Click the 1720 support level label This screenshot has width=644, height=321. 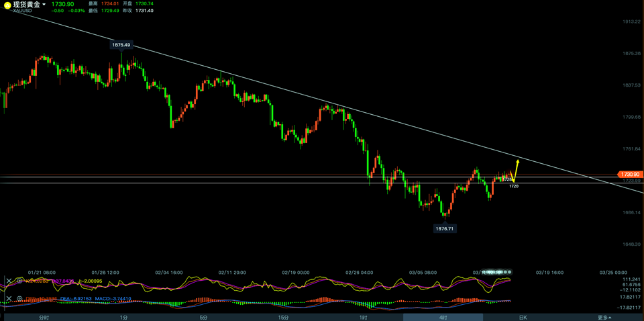[513, 186]
